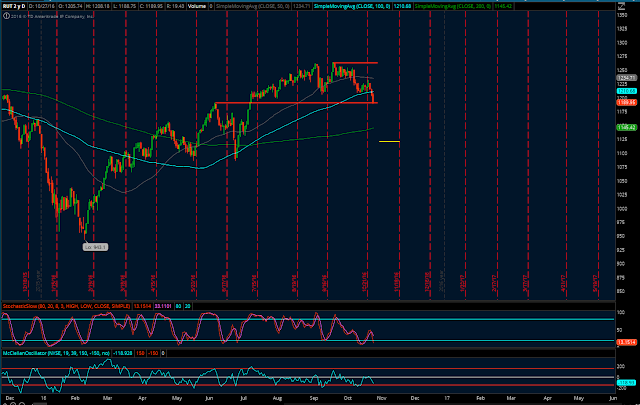The height and width of the screenshot is (405, 640).
Task: Click the -118.928 McClellan value in header
Action: 122,353
